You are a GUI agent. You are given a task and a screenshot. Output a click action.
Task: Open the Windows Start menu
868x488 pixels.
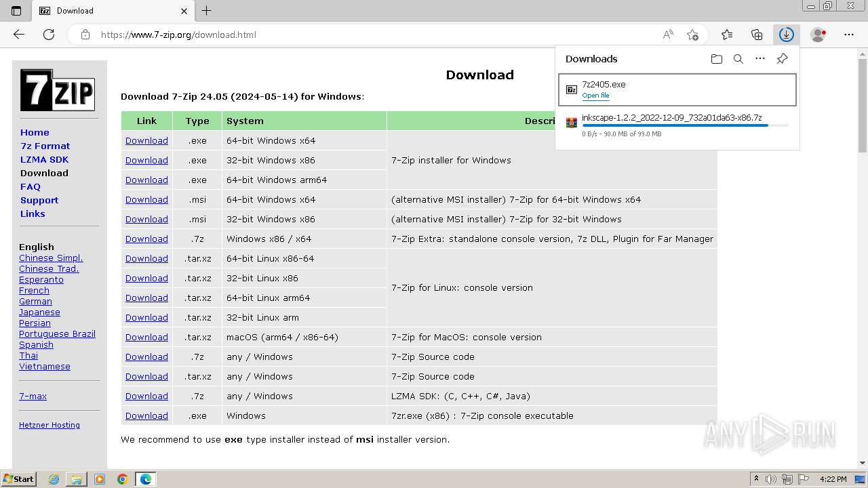click(19, 479)
